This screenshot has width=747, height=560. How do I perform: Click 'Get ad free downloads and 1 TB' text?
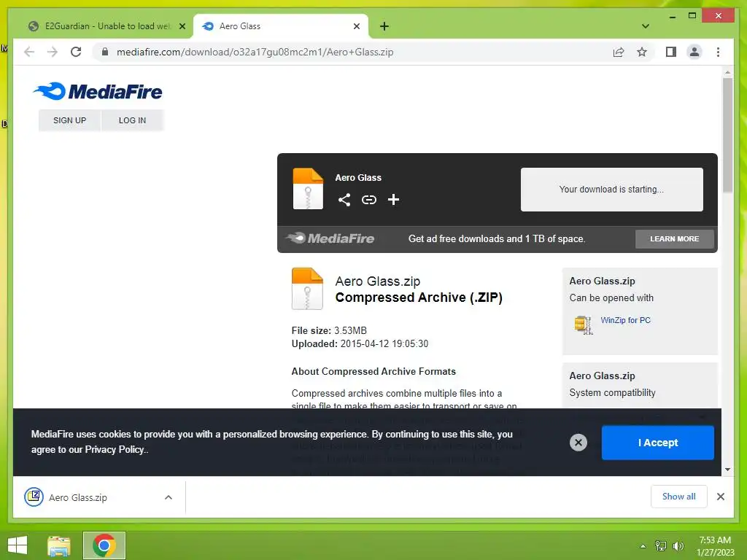coord(496,239)
